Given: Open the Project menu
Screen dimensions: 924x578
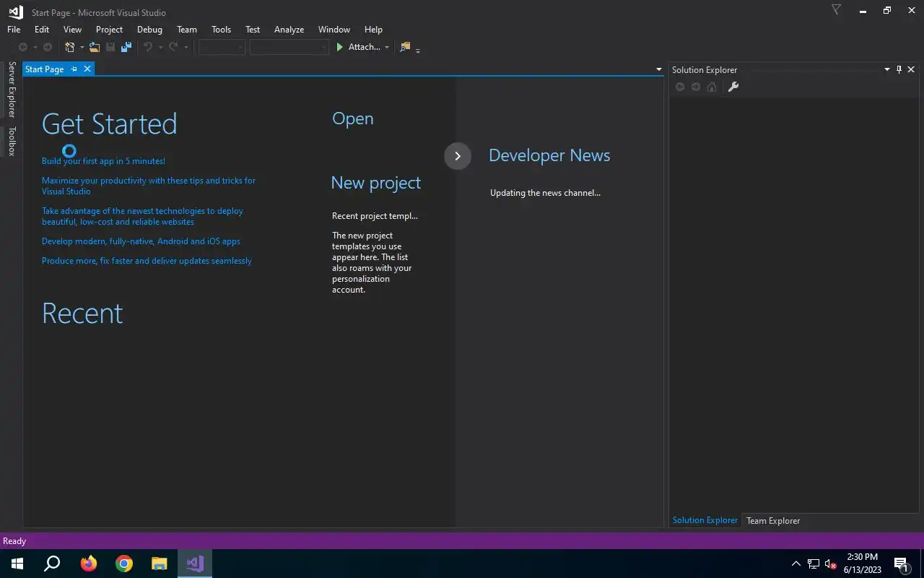Looking at the screenshot, I should click(x=109, y=30).
